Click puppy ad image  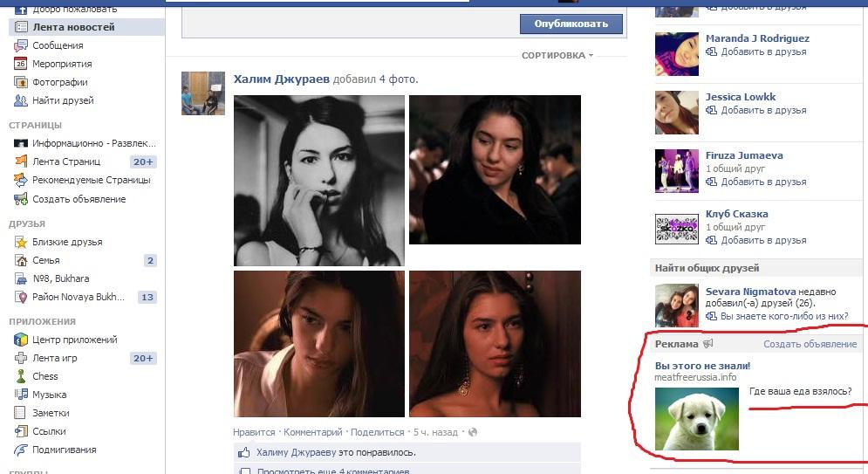click(696, 419)
